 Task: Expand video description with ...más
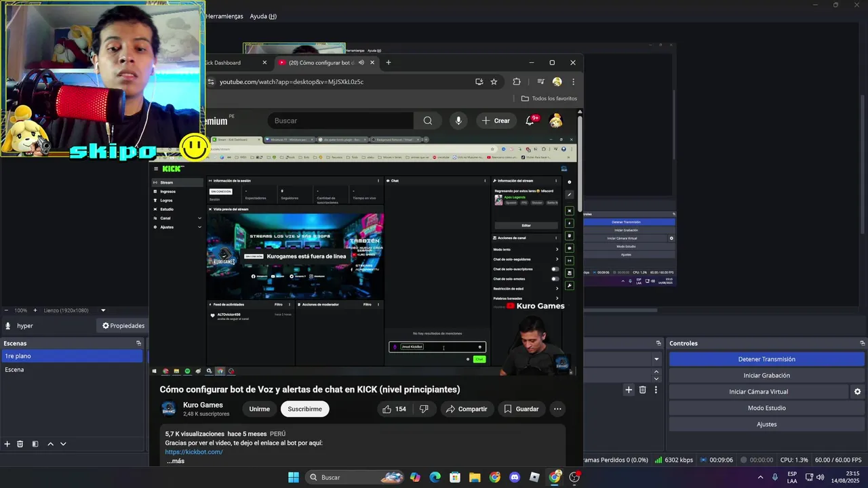point(176,461)
